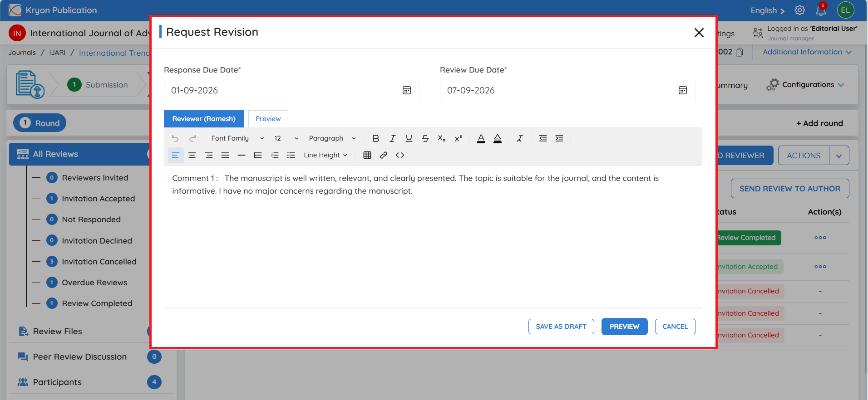
Task: Insert a table into the comment
Action: 367,155
